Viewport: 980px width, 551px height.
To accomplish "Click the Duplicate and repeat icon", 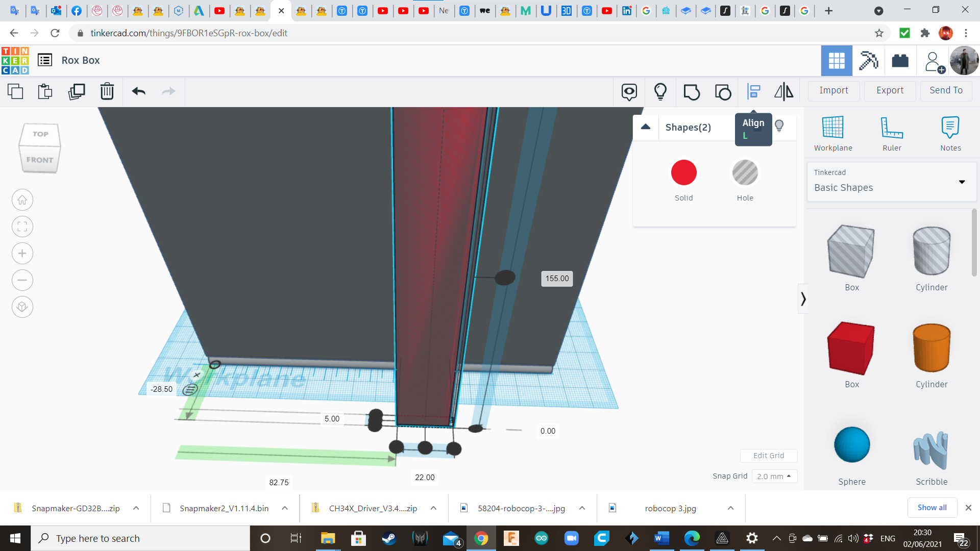I will [x=77, y=91].
